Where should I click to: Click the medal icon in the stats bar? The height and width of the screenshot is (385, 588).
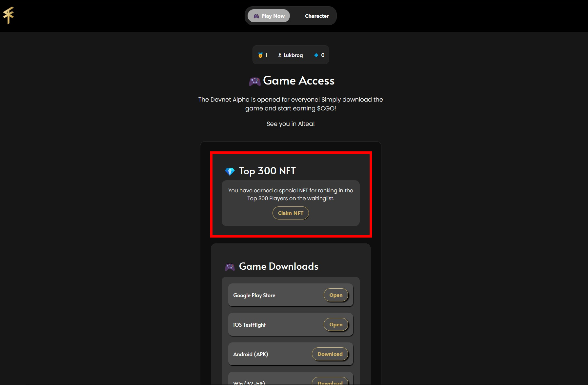(261, 55)
